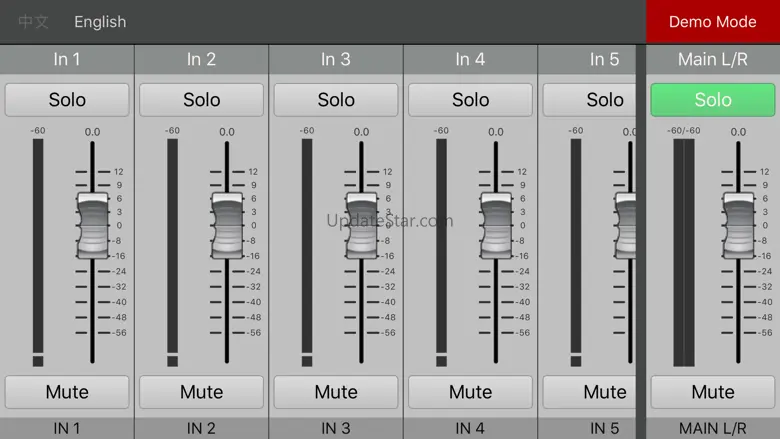Click the 12 dB mark on In 1 fader scale

pyautogui.click(x=118, y=172)
